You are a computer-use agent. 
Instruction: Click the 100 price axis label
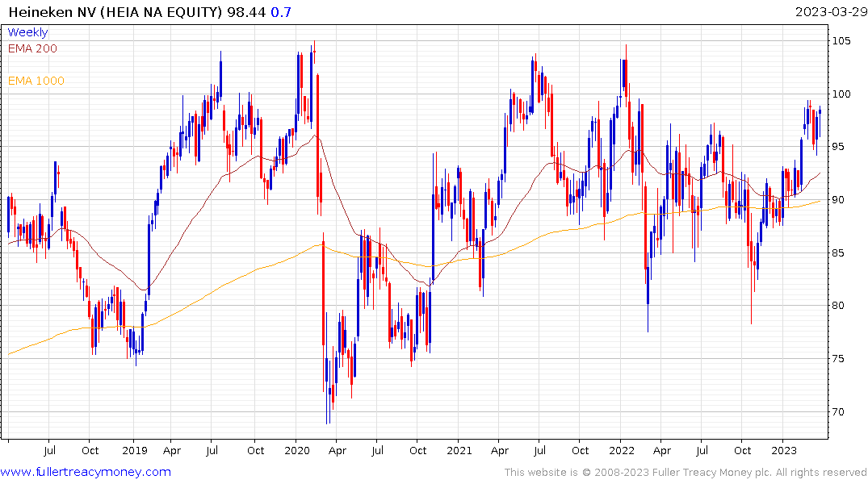tap(841, 94)
